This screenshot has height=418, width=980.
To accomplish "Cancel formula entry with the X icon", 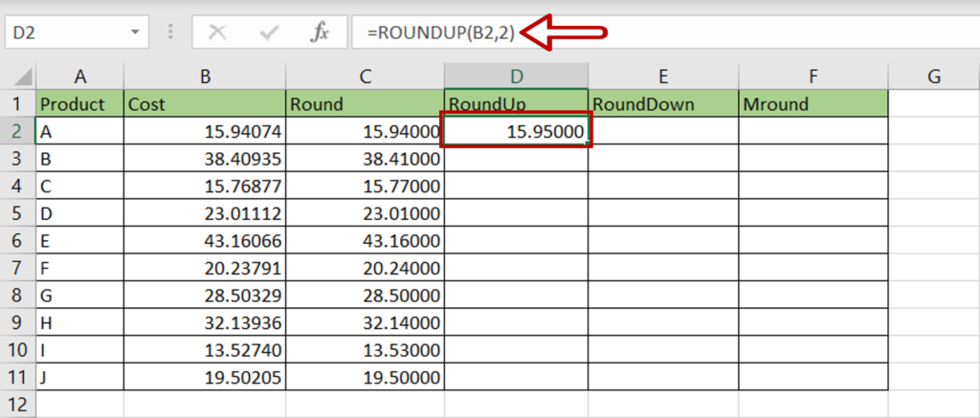I will (217, 33).
